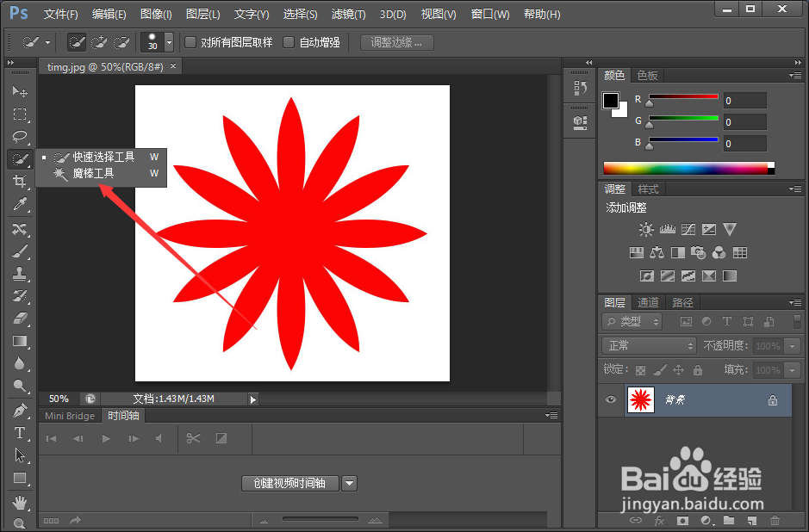Click the Subtract from selection brush mode
This screenshot has height=532, width=809.
[121, 42]
